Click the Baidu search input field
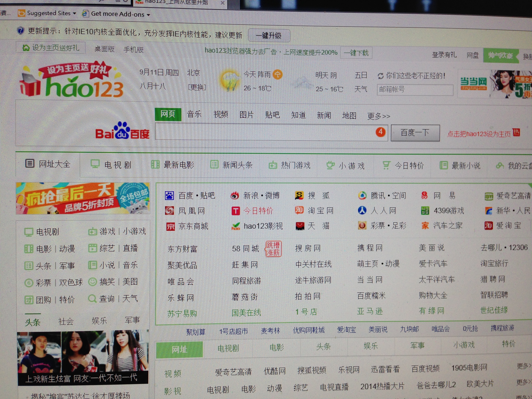Image resolution: width=532 pixels, height=399 pixels. click(x=271, y=132)
